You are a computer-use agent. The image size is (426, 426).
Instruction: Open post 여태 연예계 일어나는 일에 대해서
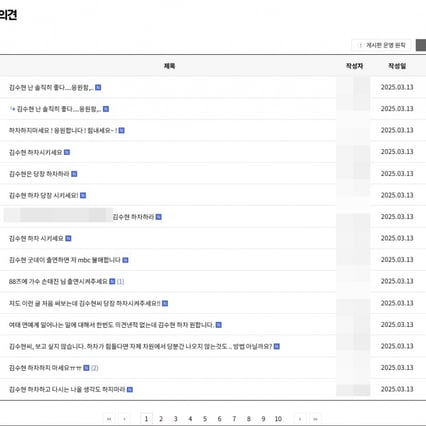[x=111, y=325]
